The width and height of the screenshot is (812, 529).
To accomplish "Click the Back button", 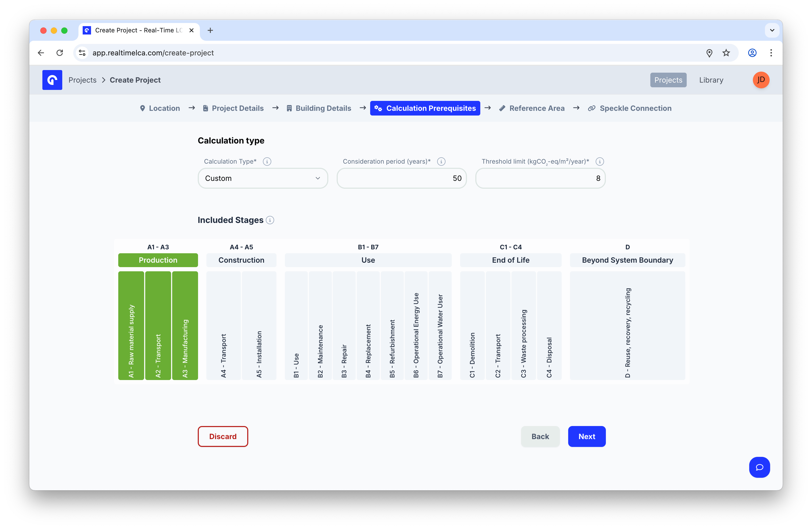I will coord(540,436).
